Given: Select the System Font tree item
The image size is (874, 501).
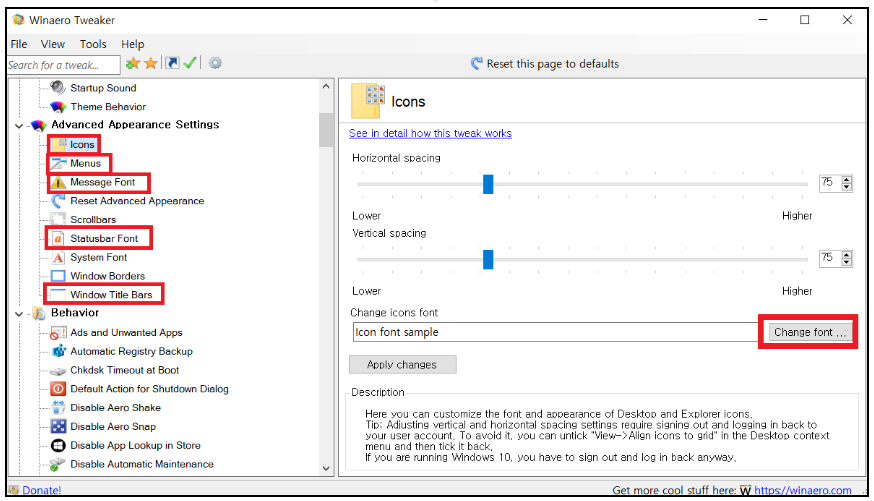Looking at the screenshot, I should pyautogui.click(x=99, y=257).
